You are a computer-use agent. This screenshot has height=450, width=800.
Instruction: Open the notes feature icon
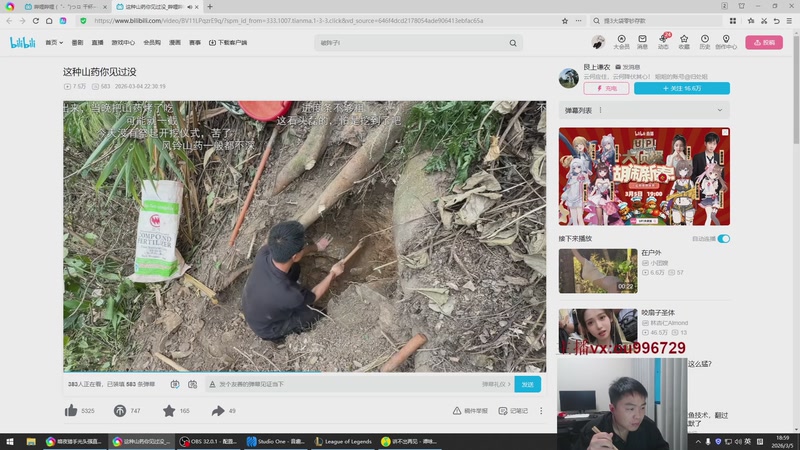point(503,411)
